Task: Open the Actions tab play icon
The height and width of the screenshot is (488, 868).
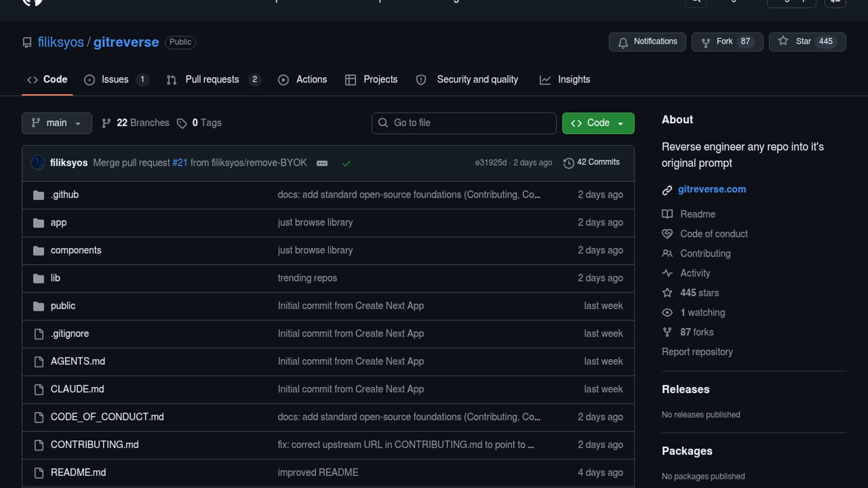Action: 283,80
